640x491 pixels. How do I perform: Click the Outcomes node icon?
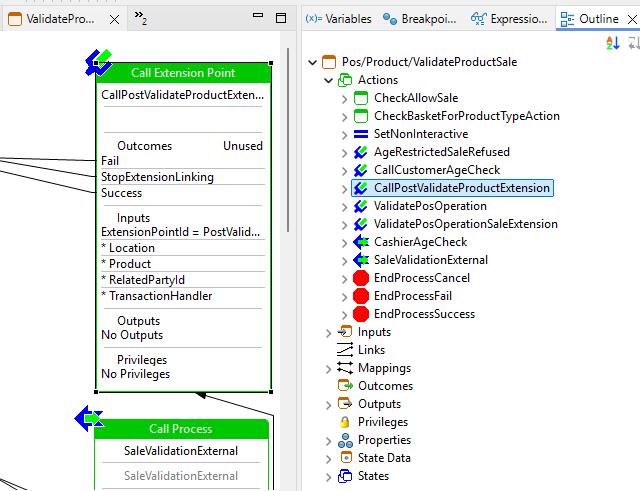click(x=345, y=385)
